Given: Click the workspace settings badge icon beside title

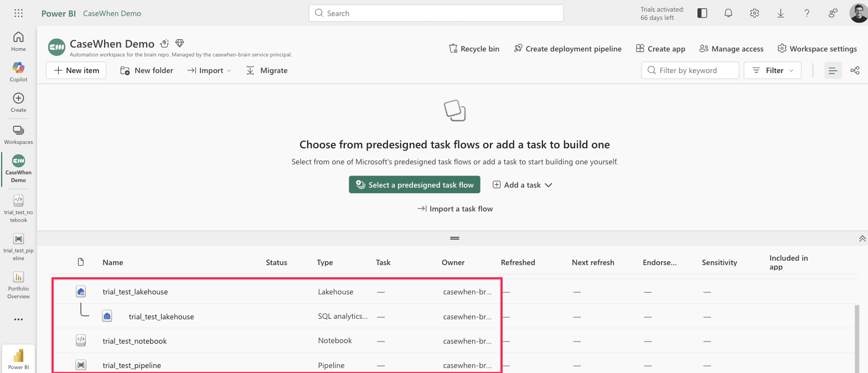Looking at the screenshot, I should 164,43.
